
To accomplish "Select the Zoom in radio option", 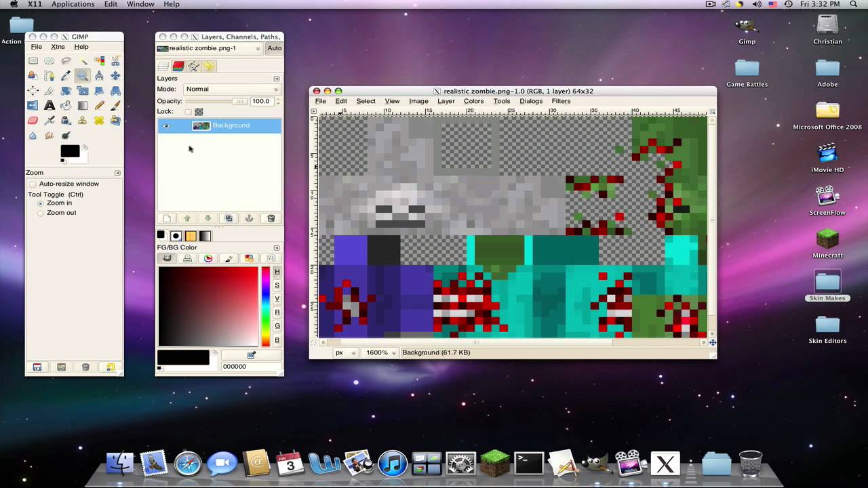I will pos(41,203).
